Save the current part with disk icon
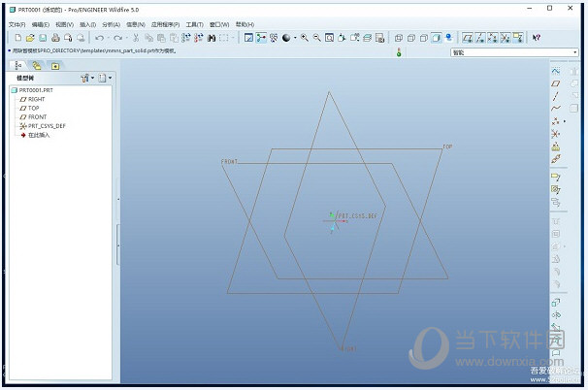 tap(43, 38)
